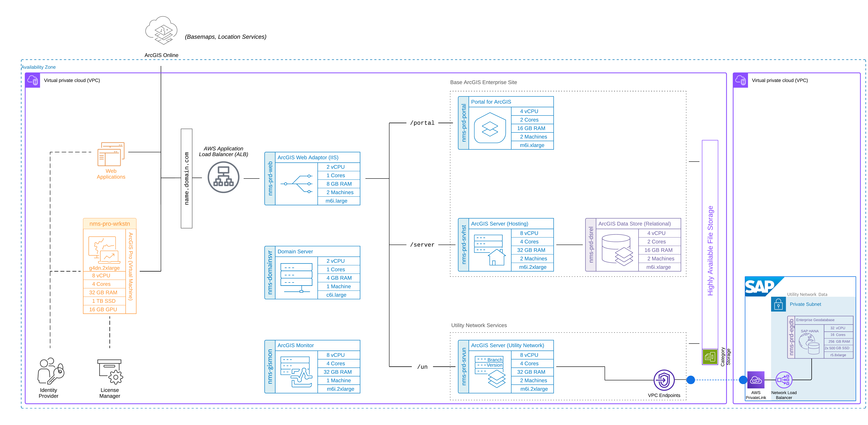The height and width of the screenshot is (425, 868).
Task: Select the Portal for ArcGIS title
Action: click(491, 102)
